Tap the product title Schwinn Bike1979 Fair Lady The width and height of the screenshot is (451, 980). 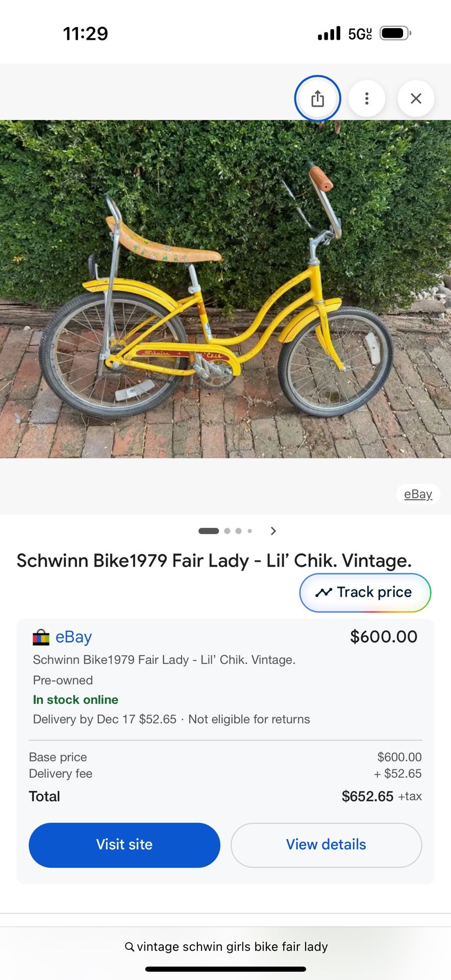click(x=214, y=560)
